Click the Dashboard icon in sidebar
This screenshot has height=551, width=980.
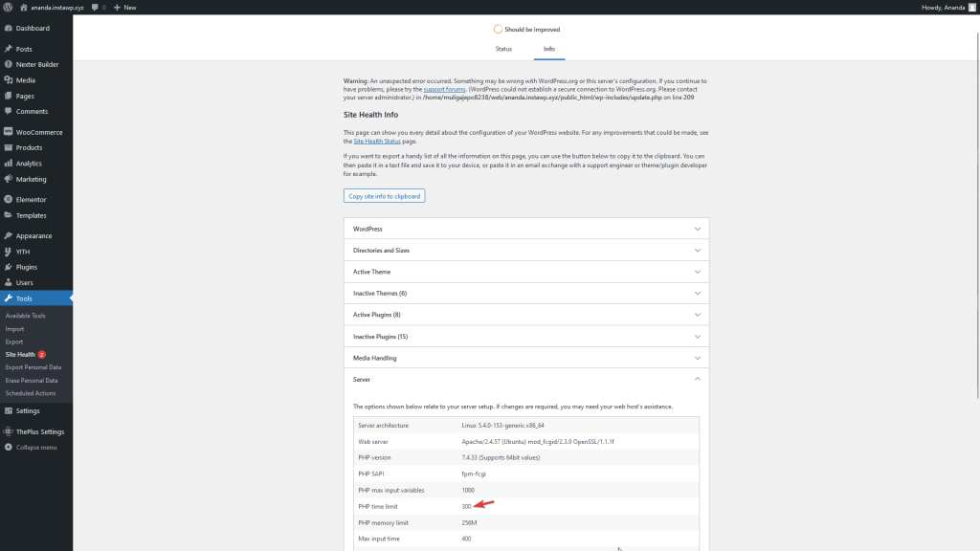coord(9,28)
